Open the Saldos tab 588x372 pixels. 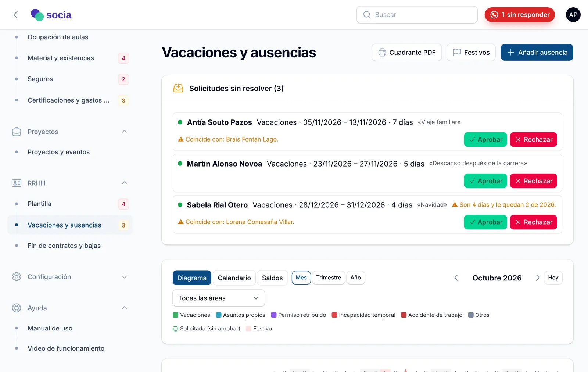pyautogui.click(x=272, y=278)
